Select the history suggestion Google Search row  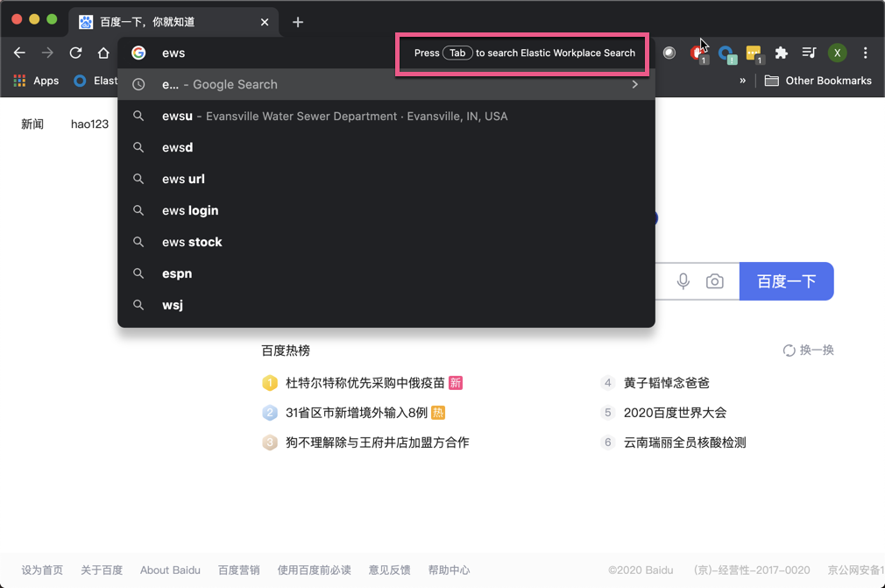[x=386, y=85]
